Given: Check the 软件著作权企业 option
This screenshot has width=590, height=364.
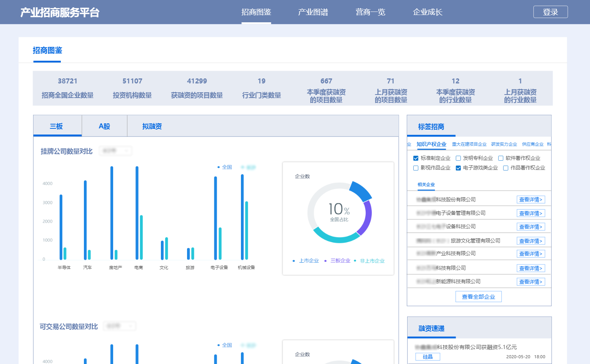Looking at the screenshot, I should pyautogui.click(x=501, y=158).
